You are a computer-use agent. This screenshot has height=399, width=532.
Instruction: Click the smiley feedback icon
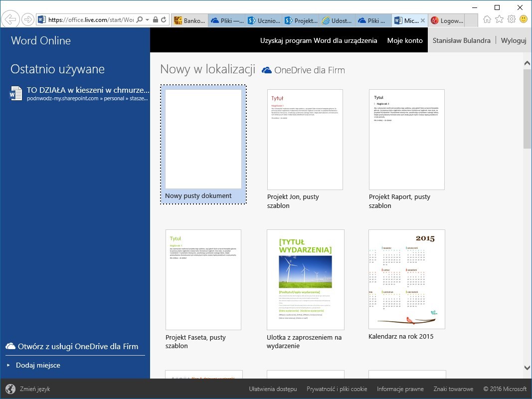524,19
